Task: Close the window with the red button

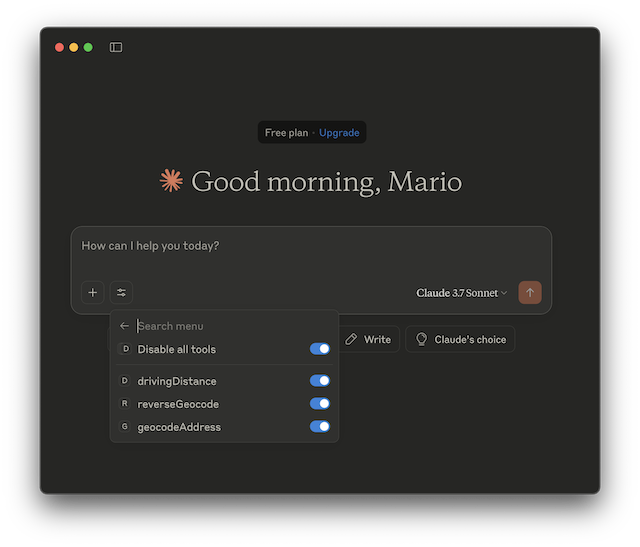Action: coord(59,47)
